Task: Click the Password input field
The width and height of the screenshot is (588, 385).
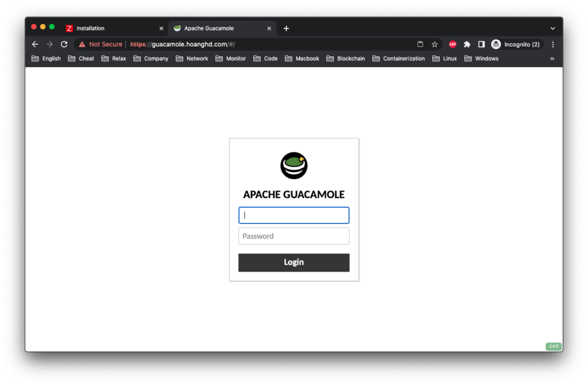Action: point(294,236)
